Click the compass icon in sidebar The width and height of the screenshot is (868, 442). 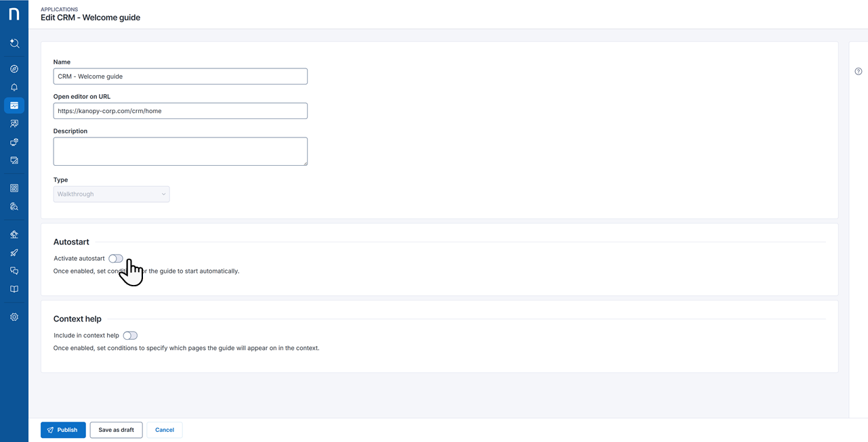[14, 69]
